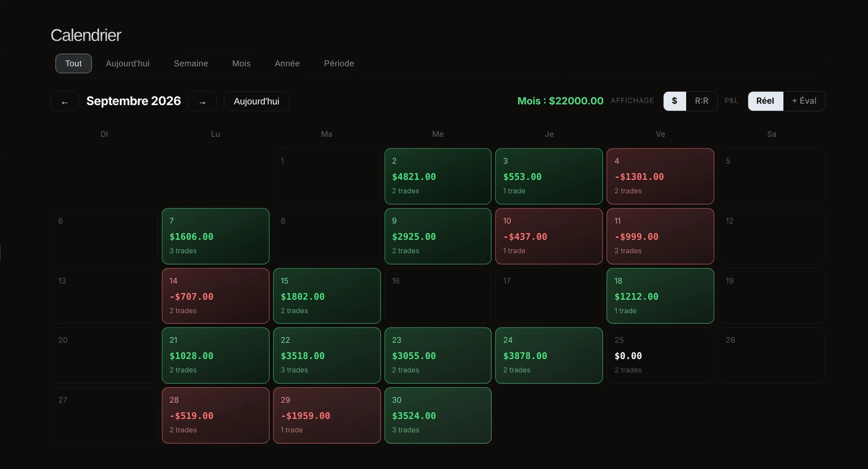The image size is (868, 469).
Task: Select the Tout filter tab
Action: [x=73, y=63]
